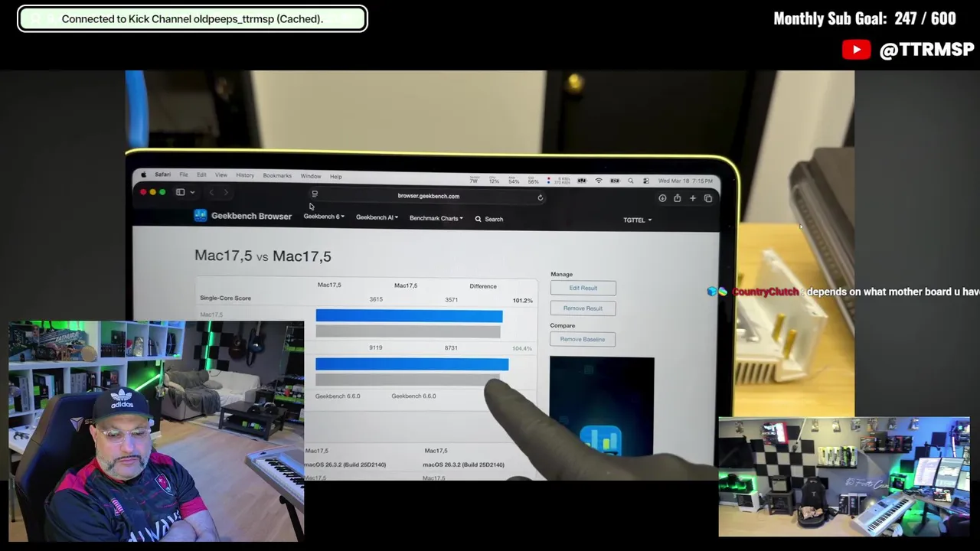Click the Edit Result button
The height and width of the screenshot is (551, 980).
coord(583,288)
